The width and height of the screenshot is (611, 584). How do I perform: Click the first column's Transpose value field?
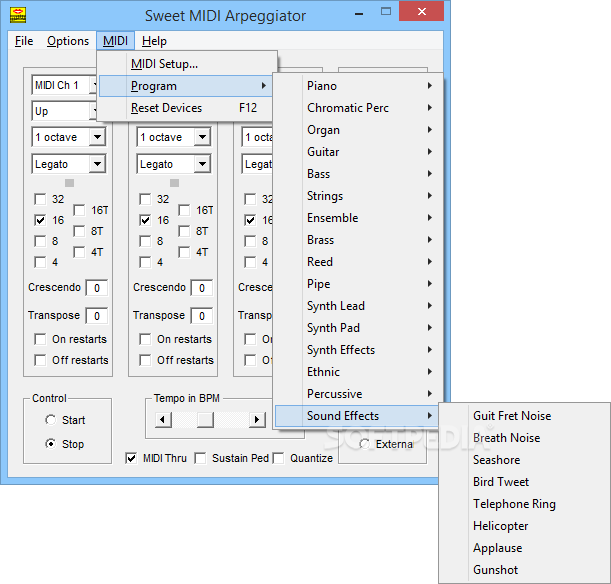(x=97, y=316)
